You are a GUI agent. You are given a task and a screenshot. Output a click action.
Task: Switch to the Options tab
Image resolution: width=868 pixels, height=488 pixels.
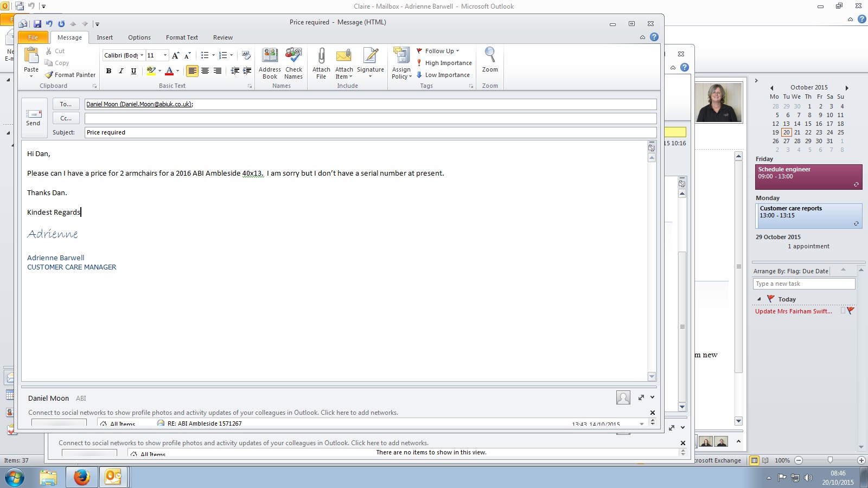point(139,37)
